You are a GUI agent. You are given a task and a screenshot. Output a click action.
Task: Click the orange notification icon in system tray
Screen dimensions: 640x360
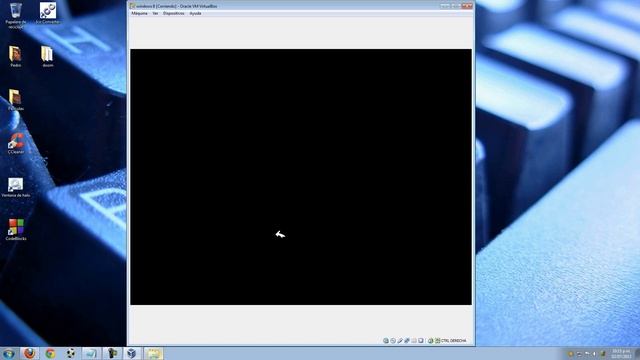pos(571,353)
